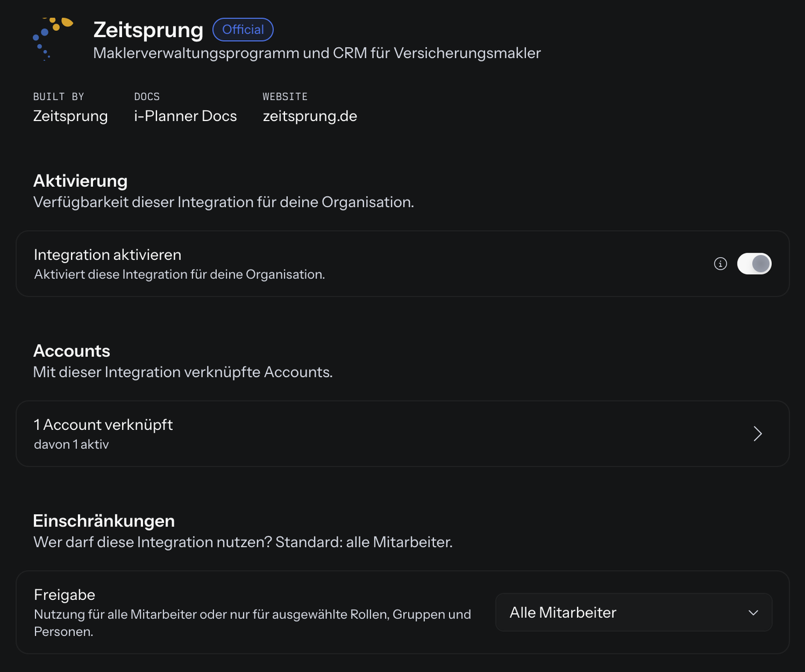The image size is (805, 672).
Task: Click the 'Verfügbarkeit dieser Integration' description
Action: tap(223, 202)
